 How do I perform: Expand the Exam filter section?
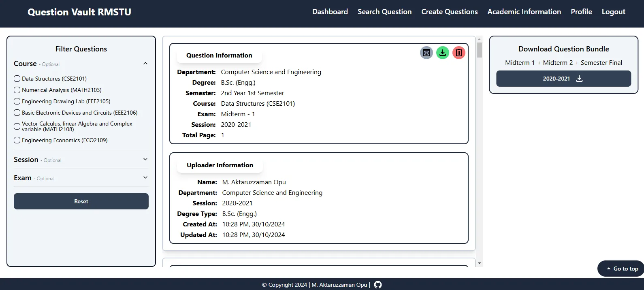[x=145, y=178]
